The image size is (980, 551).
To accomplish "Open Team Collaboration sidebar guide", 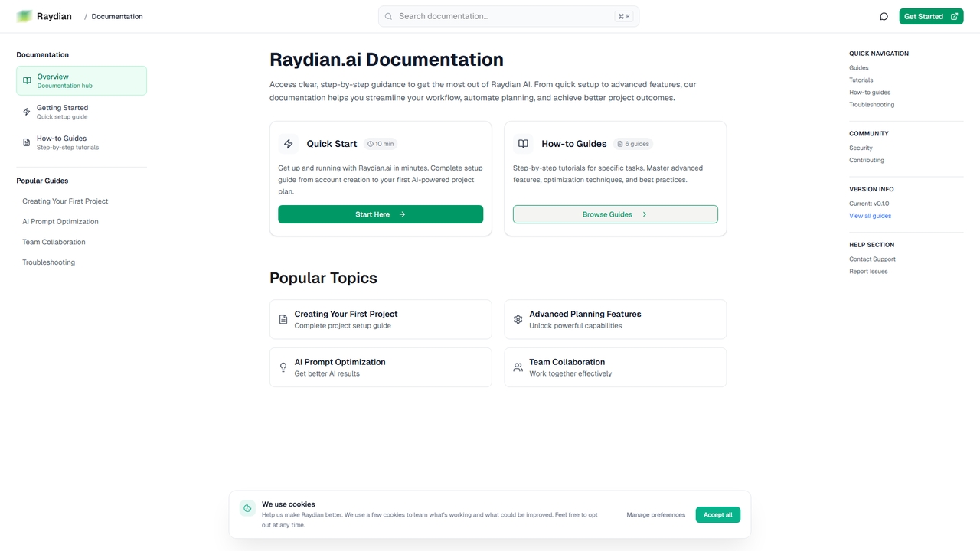I will [54, 242].
